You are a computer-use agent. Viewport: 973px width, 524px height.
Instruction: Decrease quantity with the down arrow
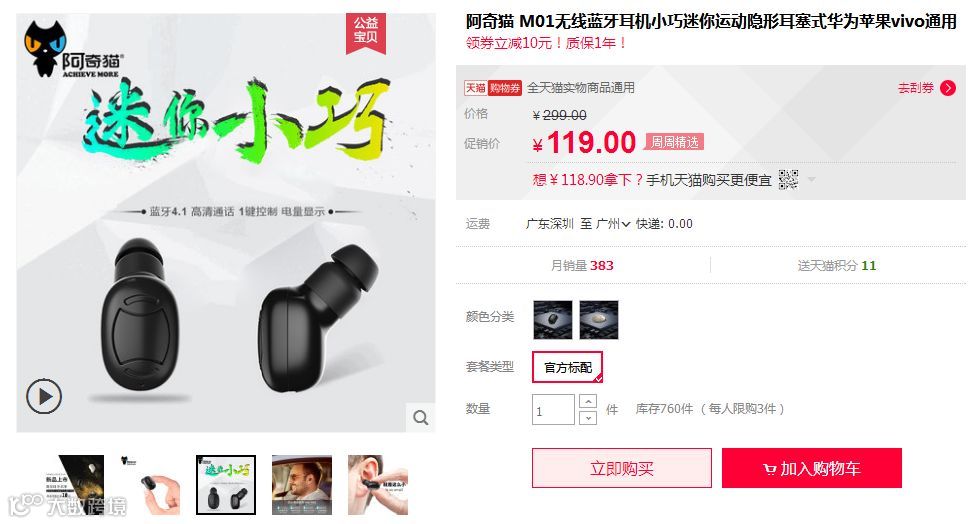(x=588, y=418)
